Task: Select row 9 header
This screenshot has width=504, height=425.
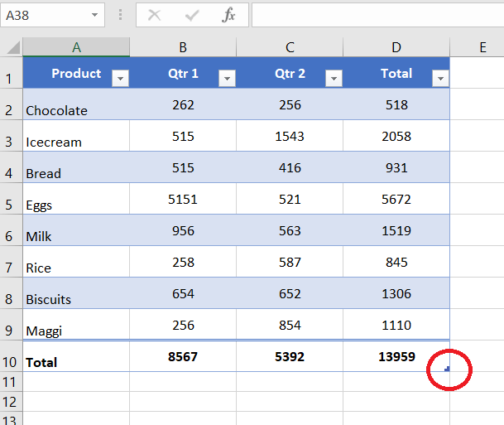Action: pos(12,325)
